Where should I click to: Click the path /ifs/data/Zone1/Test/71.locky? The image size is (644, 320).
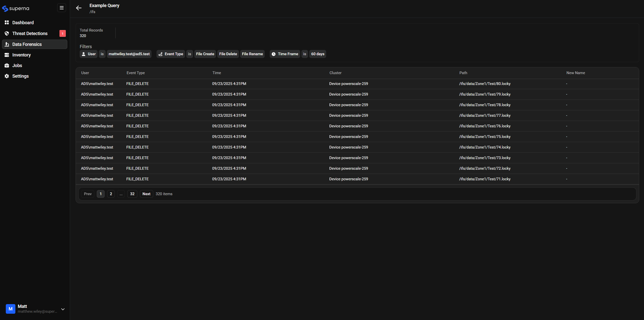pos(485,179)
